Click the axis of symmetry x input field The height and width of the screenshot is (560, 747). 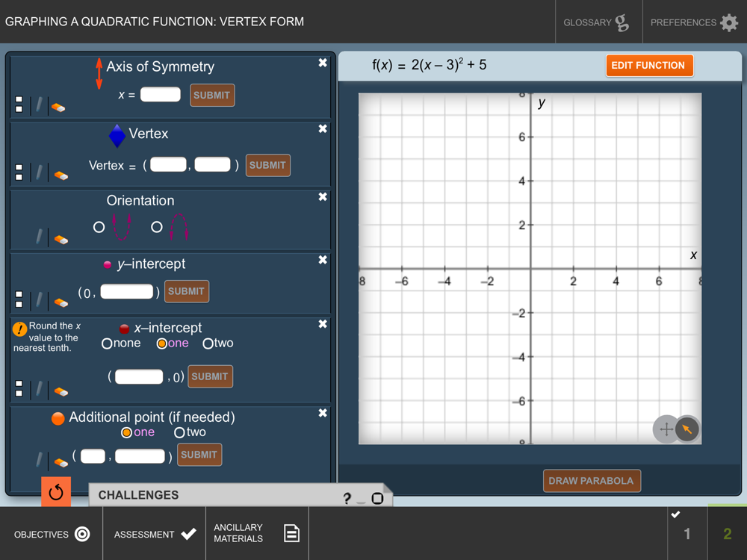161,94
